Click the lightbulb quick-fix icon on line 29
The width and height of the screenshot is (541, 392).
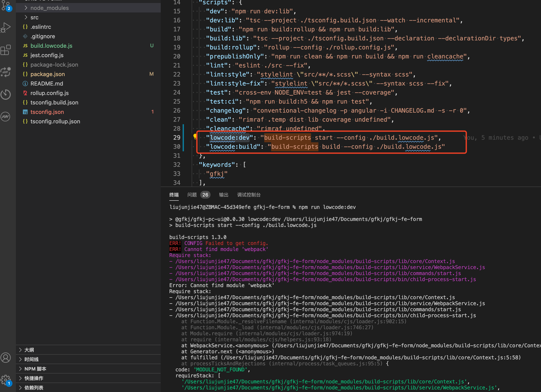(195, 136)
